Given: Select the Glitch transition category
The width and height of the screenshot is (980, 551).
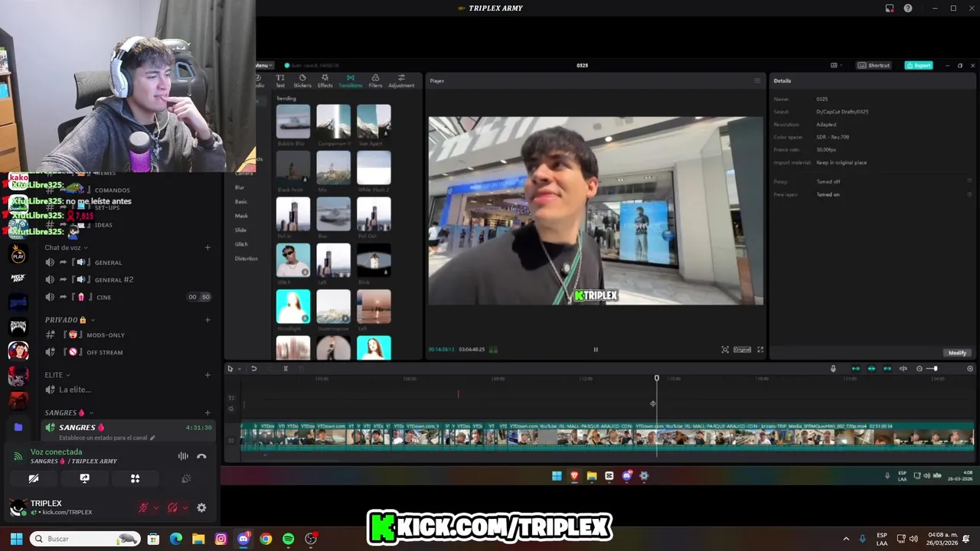Looking at the screenshot, I should click(241, 244).
